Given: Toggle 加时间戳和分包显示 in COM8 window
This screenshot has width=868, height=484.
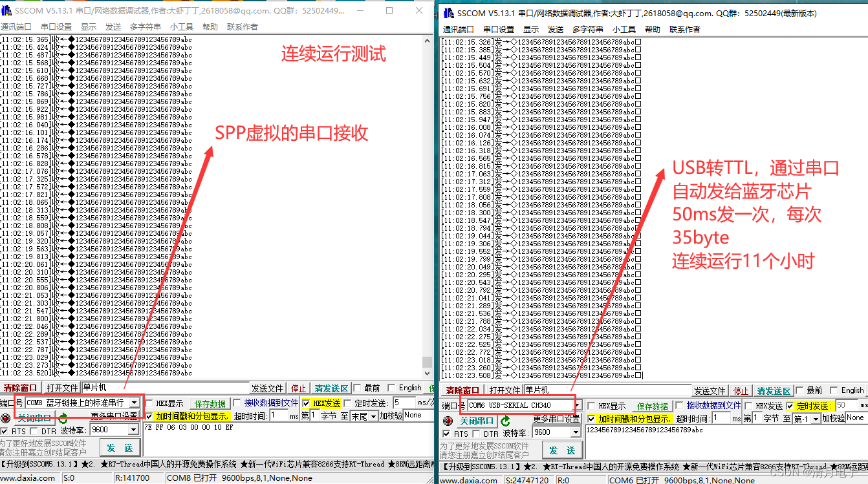Looking at the screenshot, I should [149, 416].
